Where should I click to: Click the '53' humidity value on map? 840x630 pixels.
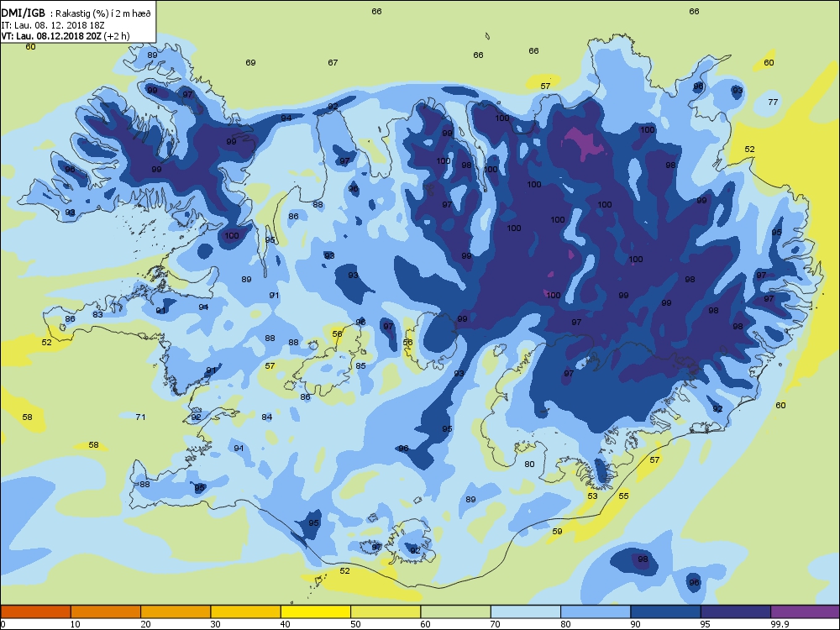tap(592, 496)
